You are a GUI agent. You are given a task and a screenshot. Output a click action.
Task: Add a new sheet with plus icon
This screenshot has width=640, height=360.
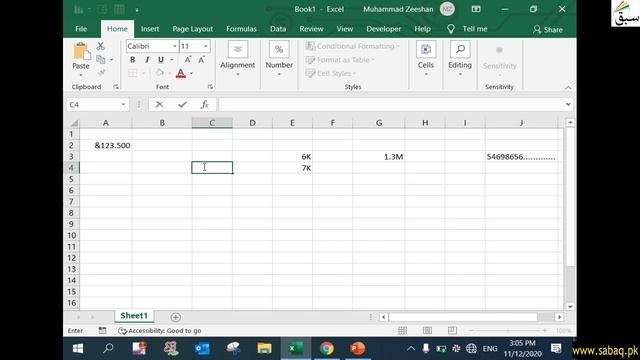click(176, 317)
